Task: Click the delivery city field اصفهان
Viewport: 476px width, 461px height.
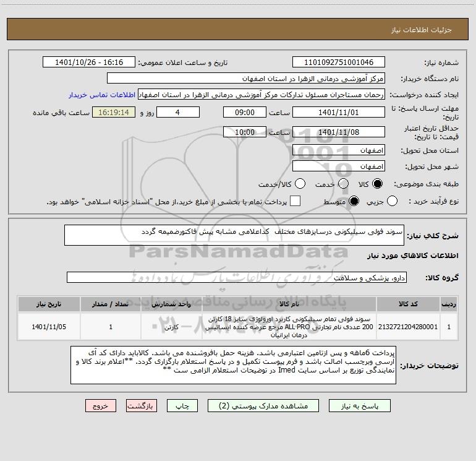Action: pos(339,166)
